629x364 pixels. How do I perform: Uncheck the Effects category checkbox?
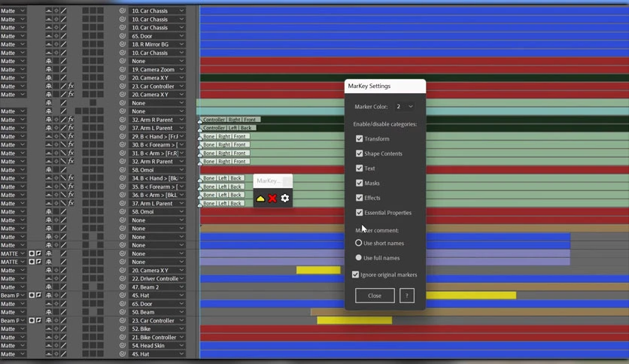point(359,198)
